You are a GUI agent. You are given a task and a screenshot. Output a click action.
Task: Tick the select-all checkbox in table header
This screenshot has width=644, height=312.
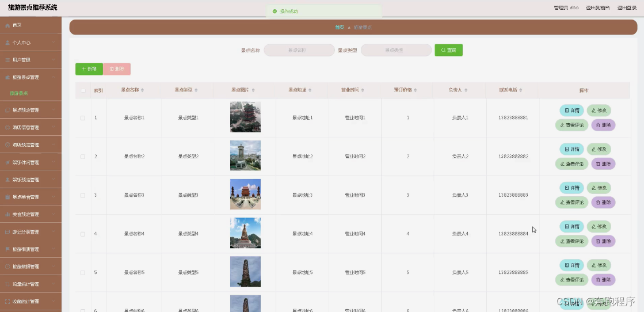pyautogui.click(x=83, y=90)
